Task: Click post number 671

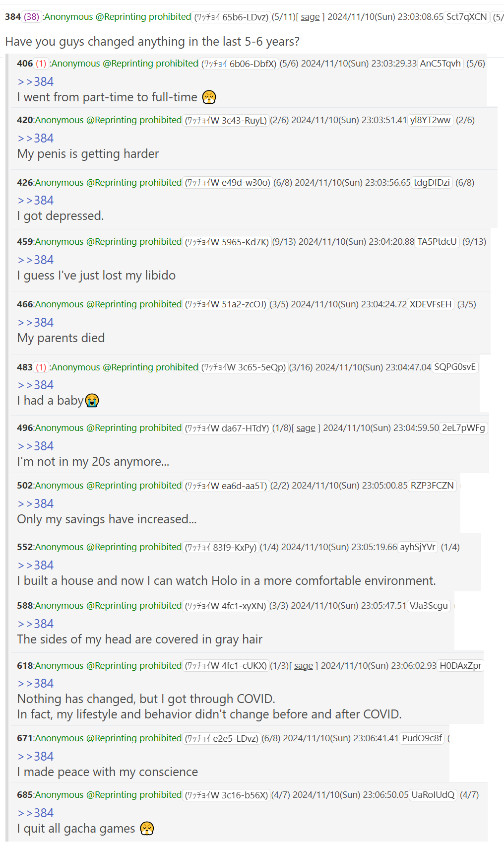Action: 25,738
